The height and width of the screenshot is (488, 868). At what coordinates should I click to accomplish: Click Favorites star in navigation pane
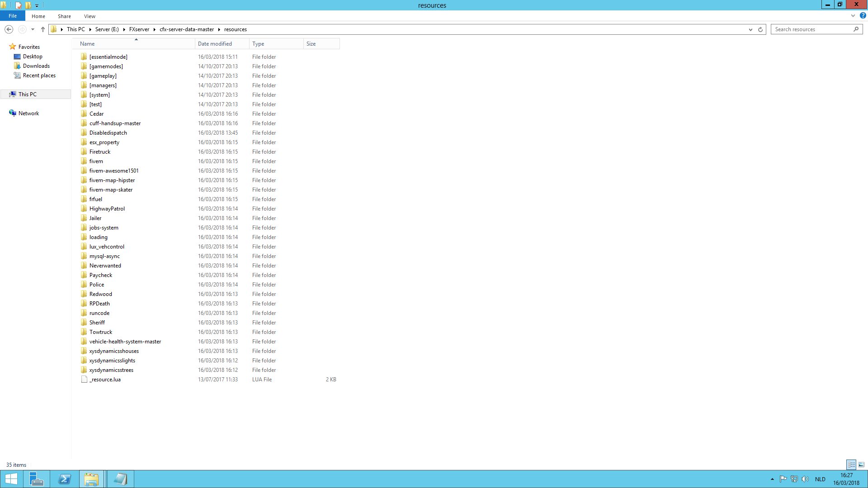coord(13,47)
